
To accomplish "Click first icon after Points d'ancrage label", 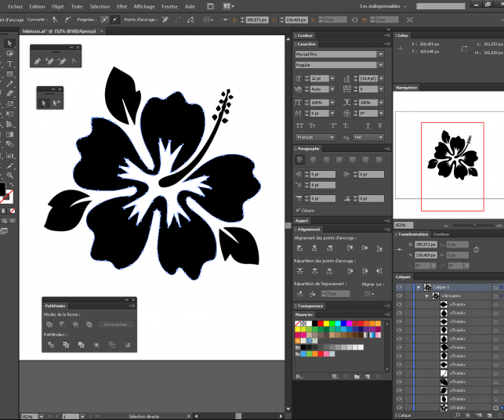I will pyautogui.click(x=165, y=20).
